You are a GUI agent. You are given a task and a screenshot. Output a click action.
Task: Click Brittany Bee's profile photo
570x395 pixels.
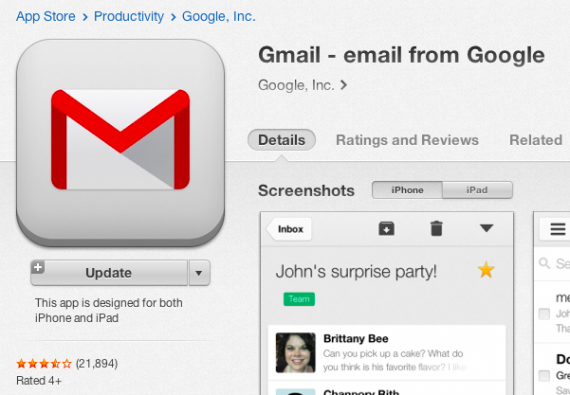coord(296,352)
